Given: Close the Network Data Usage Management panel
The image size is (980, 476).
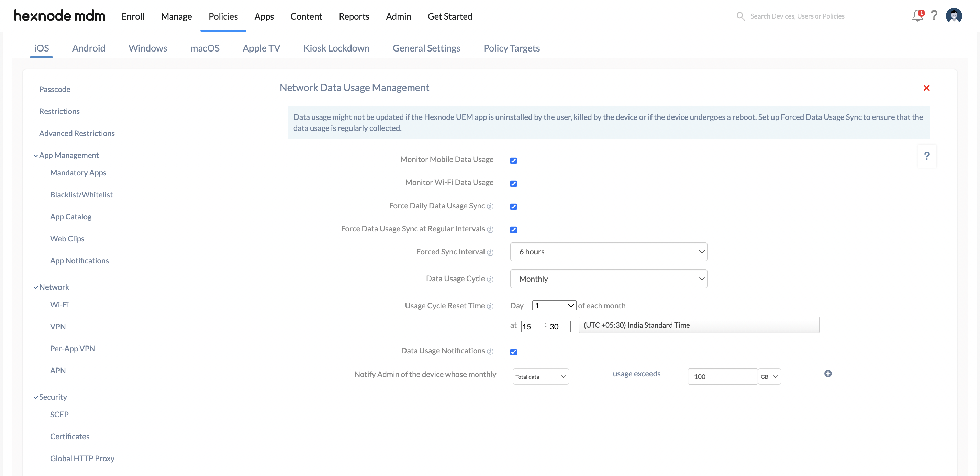Looking at the screenshot, I should click(x=926, y=88).
